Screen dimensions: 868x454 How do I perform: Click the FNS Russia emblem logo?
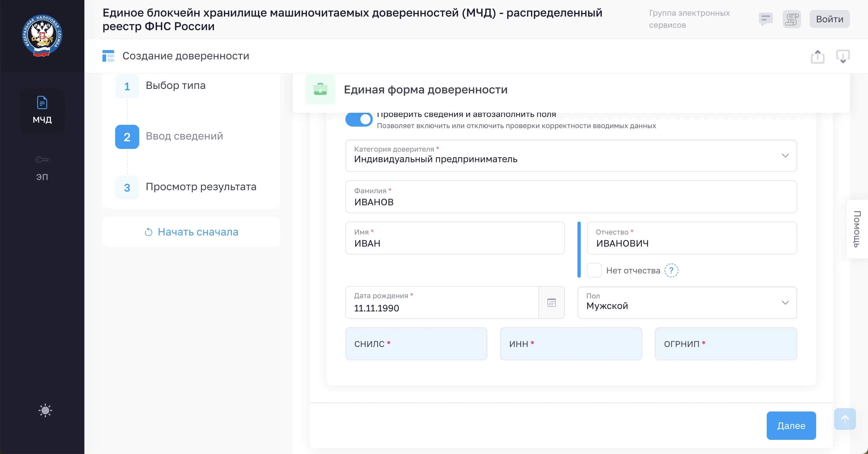point(42,36)
